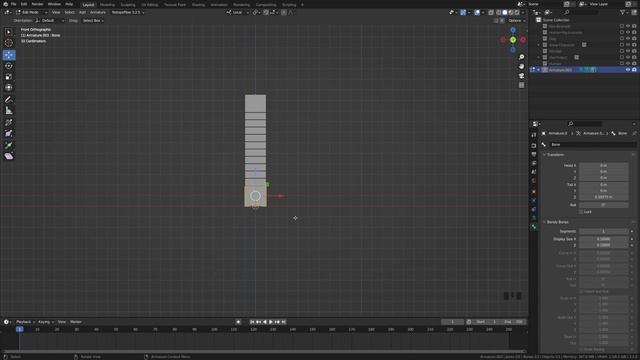The height and width of the screenshot is (360, 640).
Task: Open the Output properties tab
Action: [533, 154]
